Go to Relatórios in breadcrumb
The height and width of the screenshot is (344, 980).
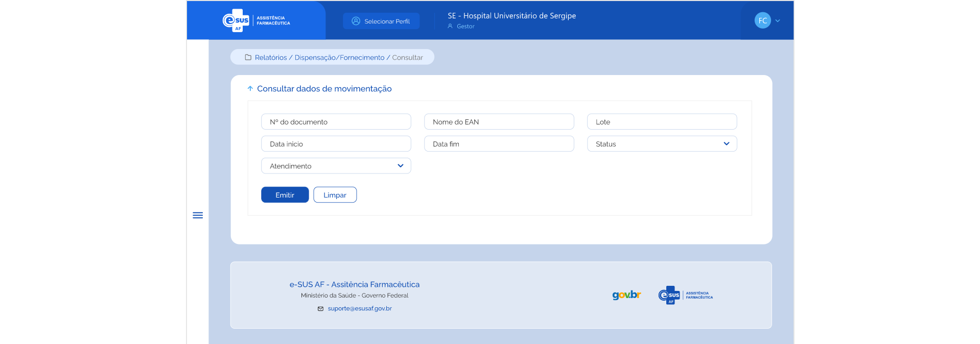click(271, 58)
